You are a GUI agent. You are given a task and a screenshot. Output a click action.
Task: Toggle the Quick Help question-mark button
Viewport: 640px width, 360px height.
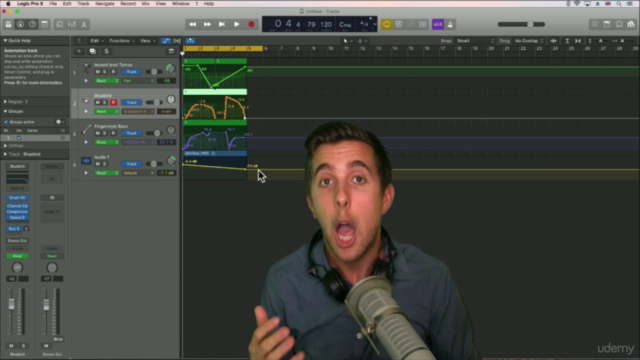(32, 24)
